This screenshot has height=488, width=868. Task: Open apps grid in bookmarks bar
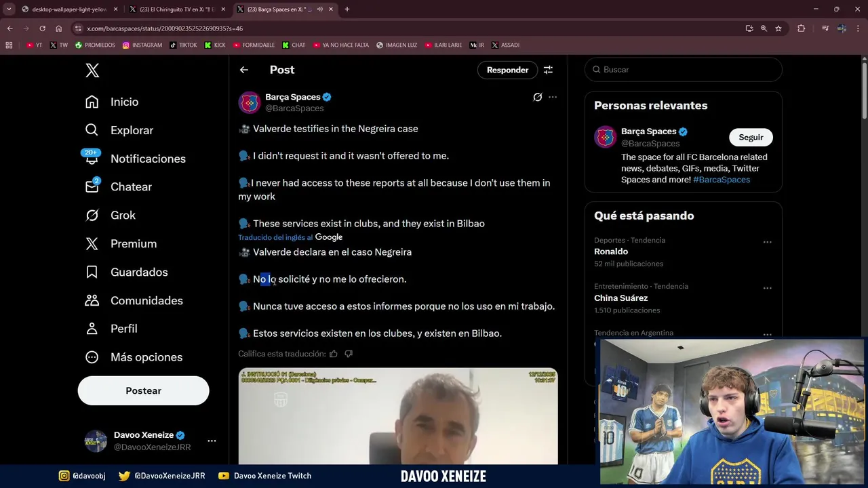pyautogui.click(x=9, y=45)
